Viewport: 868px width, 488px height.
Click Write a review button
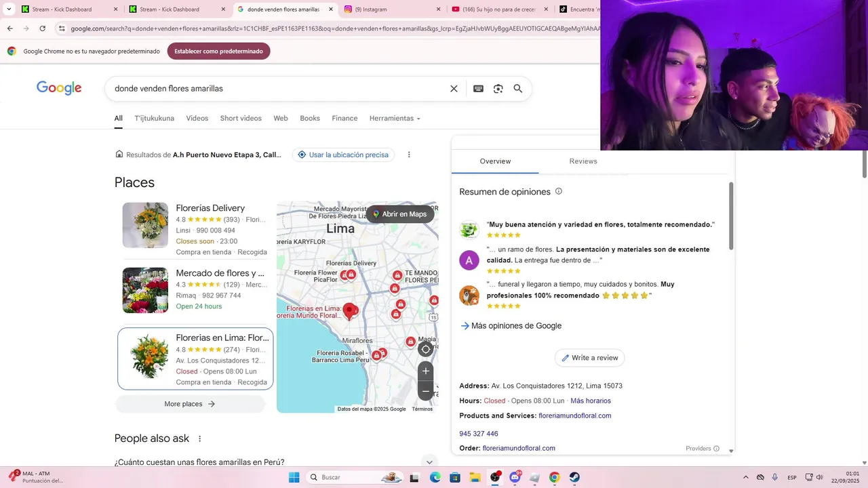[x=589, y=358]
